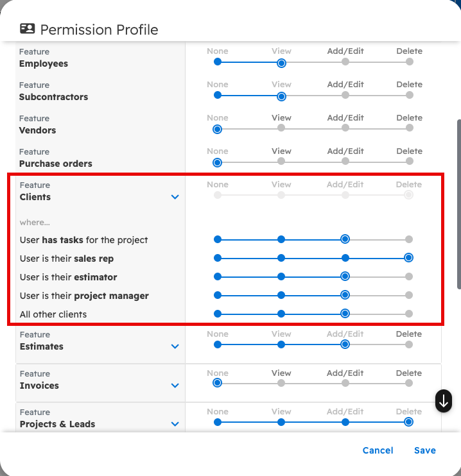Save the permission profile
Image resolution: width=461 pixels, height=476 pixels.
click(x=424, y=450)
